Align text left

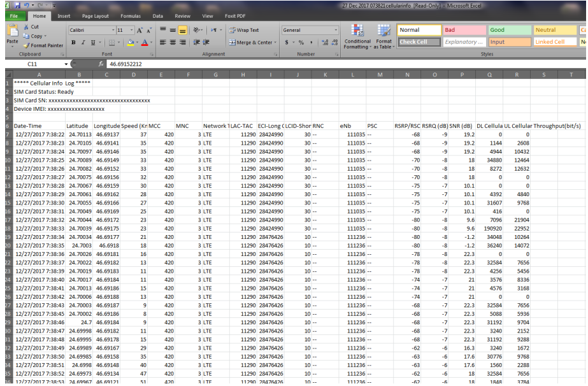click(x=162, y=43)
